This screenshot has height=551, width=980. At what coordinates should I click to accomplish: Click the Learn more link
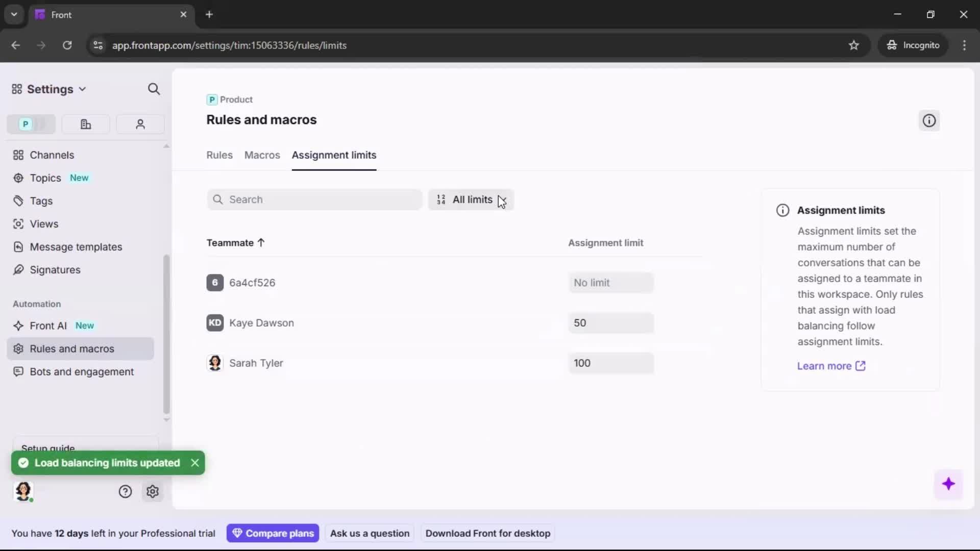point(829,366)
